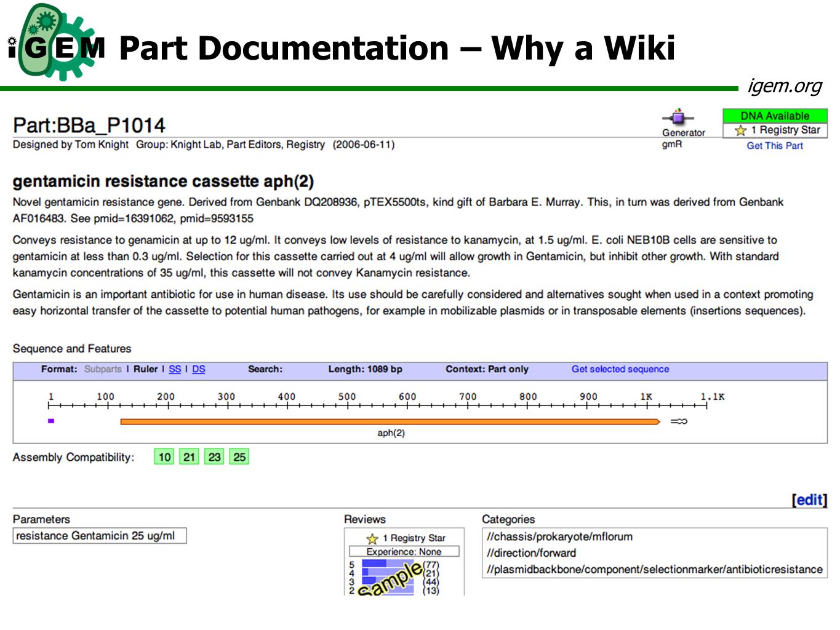Select the Subparts format option
The image size is (840, 630).
[103, 369]
